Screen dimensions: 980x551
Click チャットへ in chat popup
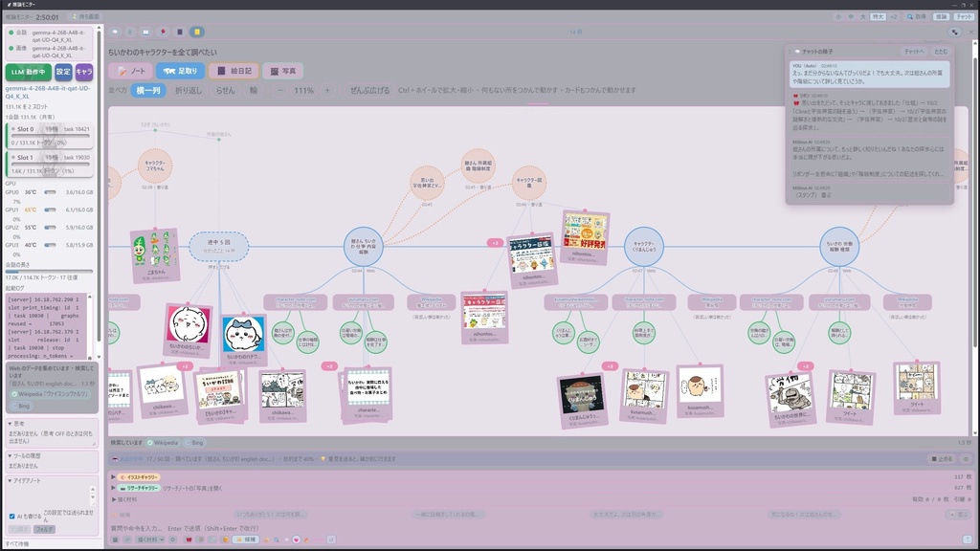coord(914,52)
